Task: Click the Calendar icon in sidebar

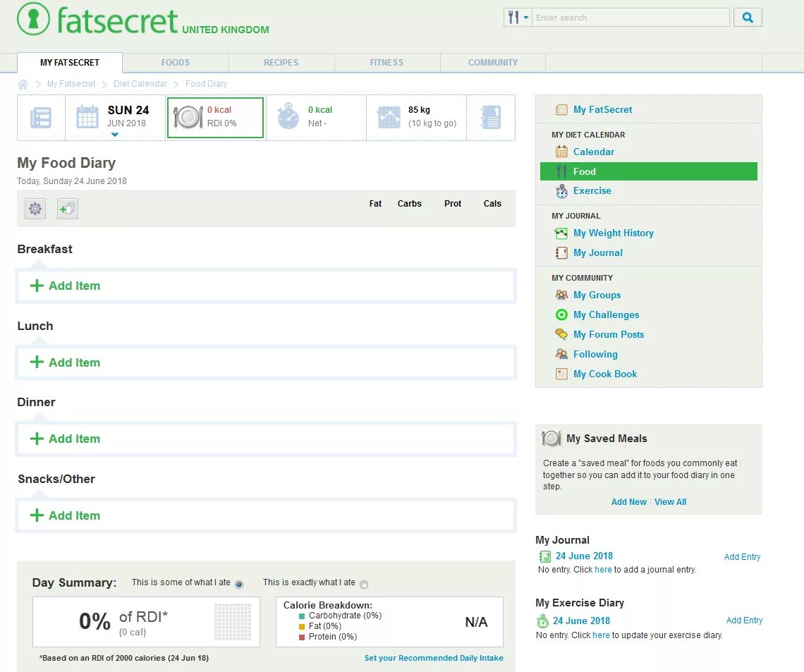Action: (561, 152)
